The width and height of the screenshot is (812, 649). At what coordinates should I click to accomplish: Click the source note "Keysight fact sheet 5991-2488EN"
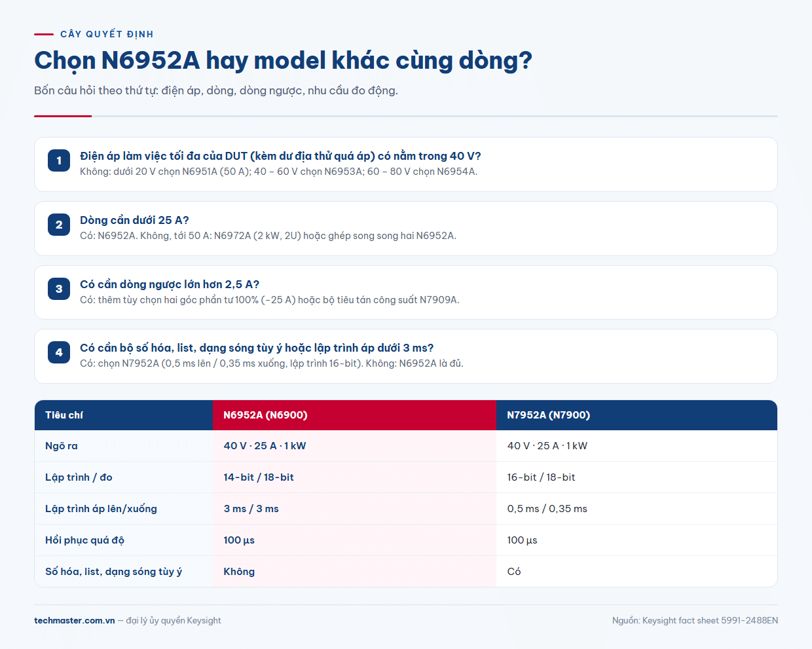[x=710, y=620]
